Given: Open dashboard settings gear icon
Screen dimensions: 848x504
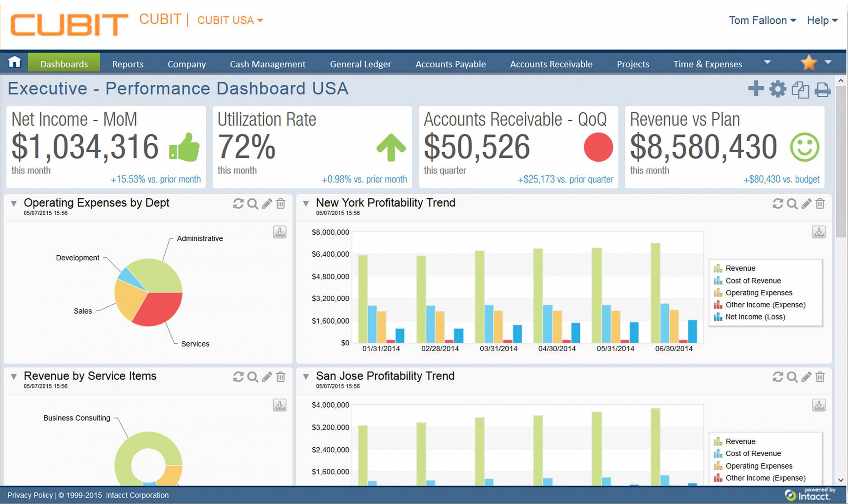Looking at the screenshot, I should click(778, 89).
